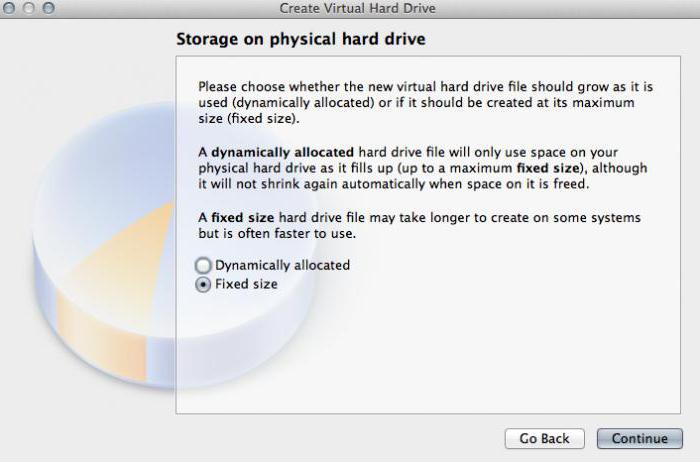Click the "Please choose whether" intro paragraph
The image size is (700, 462).
coord(419,103)
